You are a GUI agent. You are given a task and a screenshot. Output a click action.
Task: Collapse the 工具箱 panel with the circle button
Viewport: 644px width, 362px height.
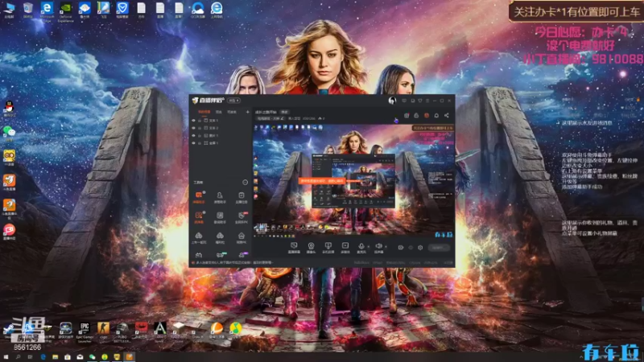(x=246, y=183)
